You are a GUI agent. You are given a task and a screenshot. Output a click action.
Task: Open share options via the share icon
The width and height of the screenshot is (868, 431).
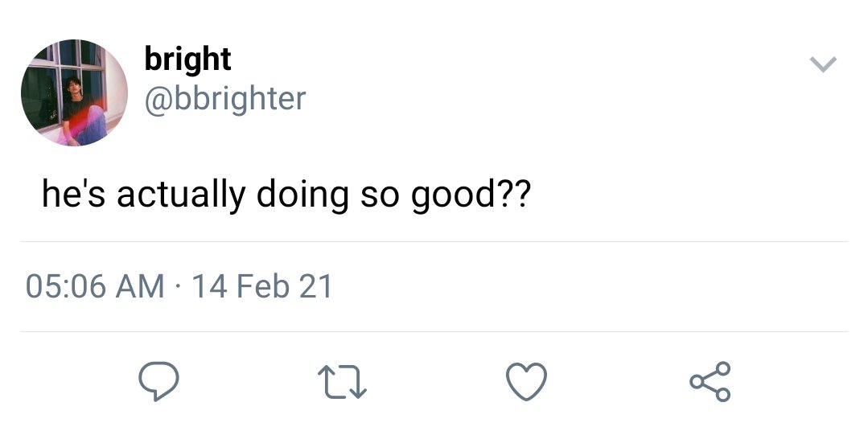[710, 381]
